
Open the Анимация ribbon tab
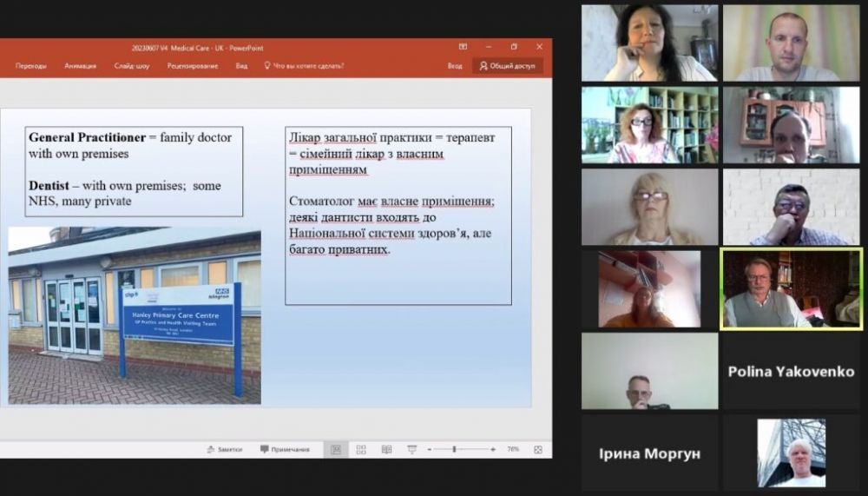(81, 66)
